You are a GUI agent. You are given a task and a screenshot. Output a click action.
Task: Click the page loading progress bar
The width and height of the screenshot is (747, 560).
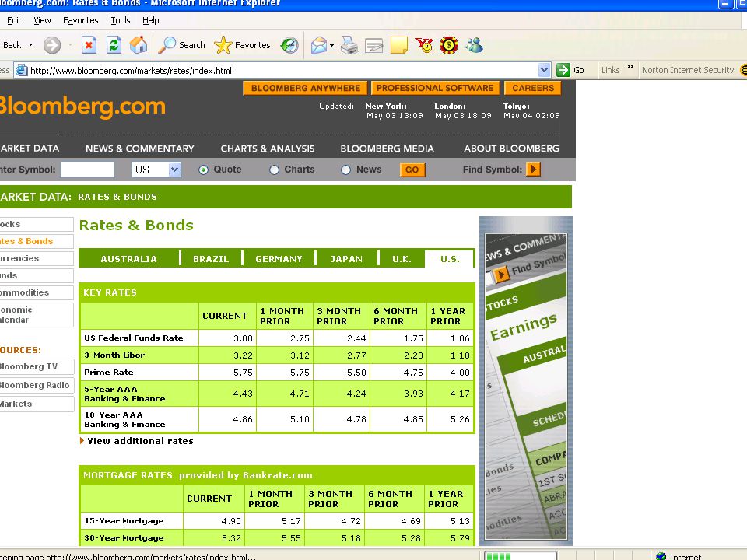tap(521, 555)
